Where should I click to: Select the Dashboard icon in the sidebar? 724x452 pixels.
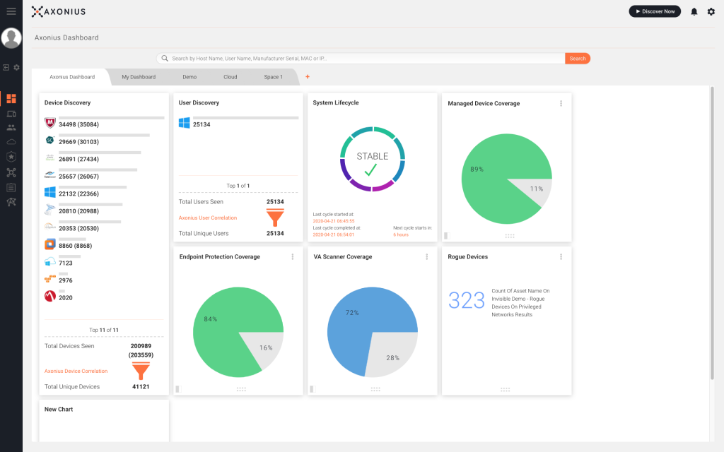(11, 98)
